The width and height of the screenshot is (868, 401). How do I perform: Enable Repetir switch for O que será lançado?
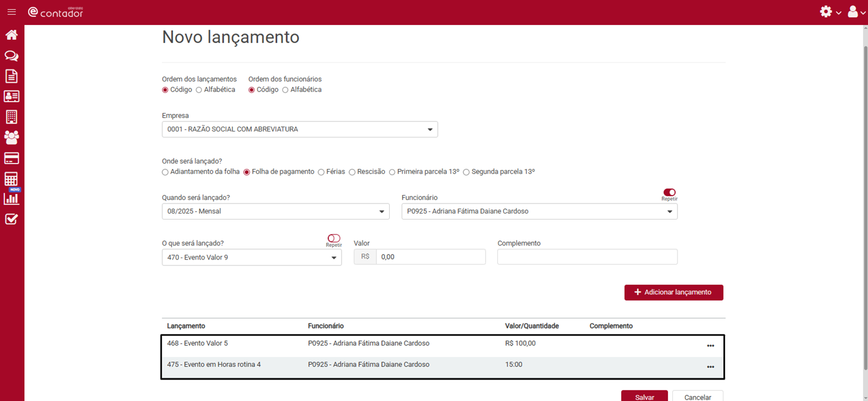coord(334,239)
